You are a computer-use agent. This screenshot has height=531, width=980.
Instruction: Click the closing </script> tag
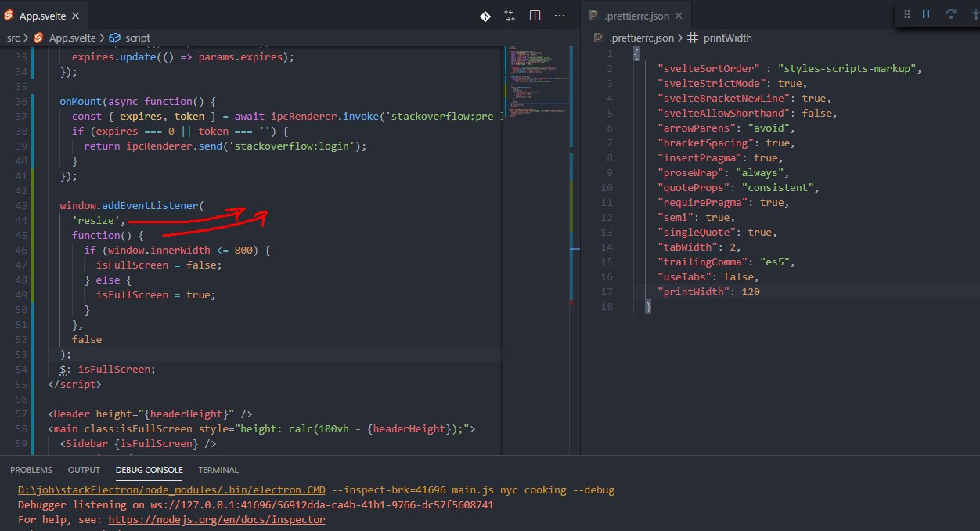[75, 385]
